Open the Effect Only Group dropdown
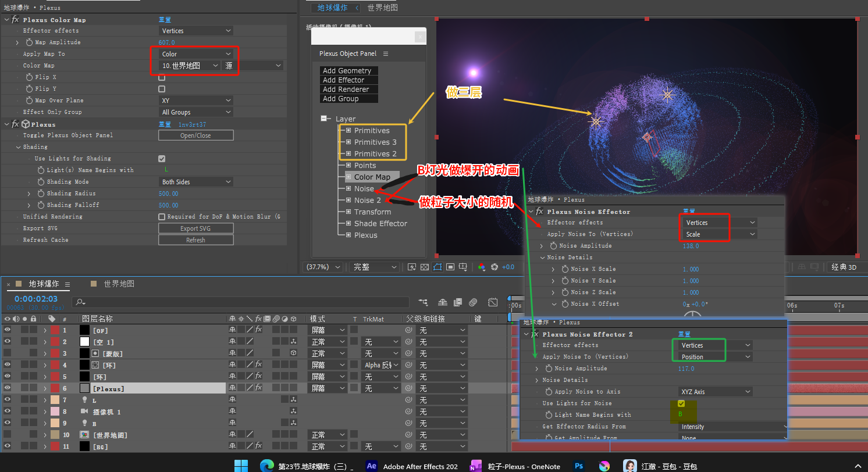The height and width of the screenshot is (472, 868). [x=196, y=112]
